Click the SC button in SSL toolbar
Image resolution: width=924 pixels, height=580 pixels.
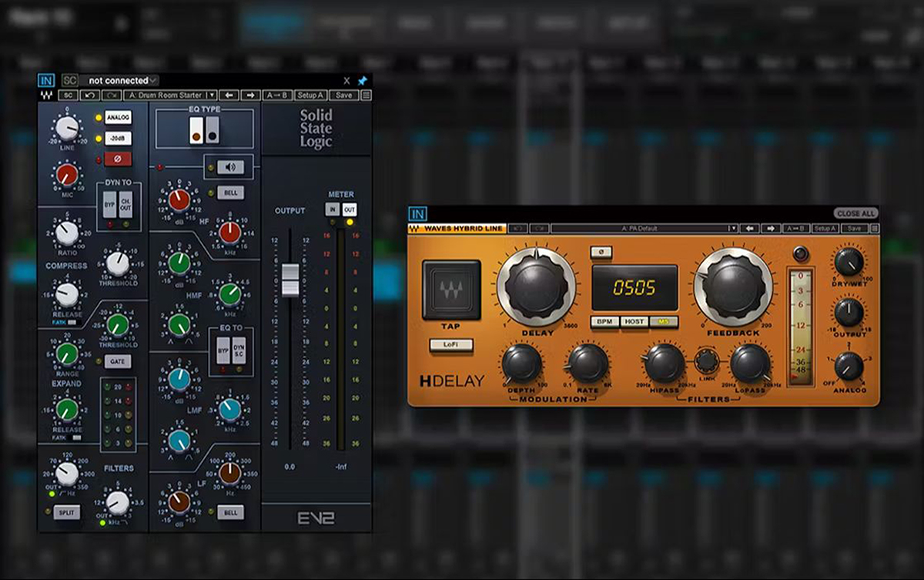pos(68,95)
